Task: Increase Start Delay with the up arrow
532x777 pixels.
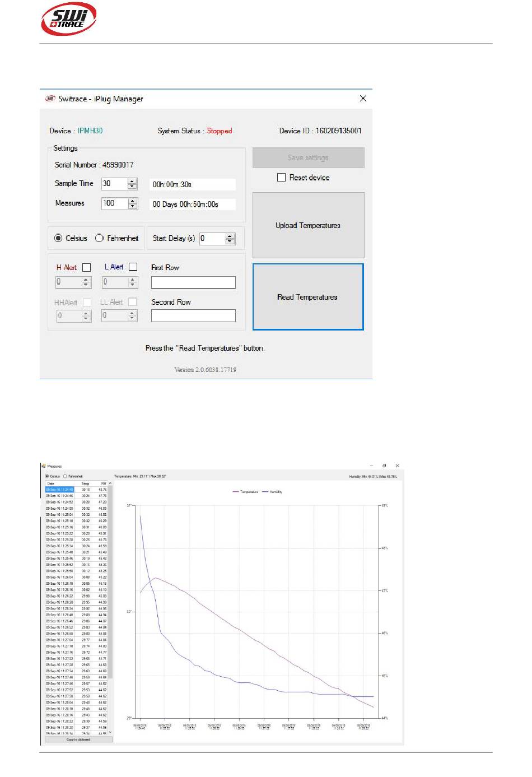Action: [230, 236]
